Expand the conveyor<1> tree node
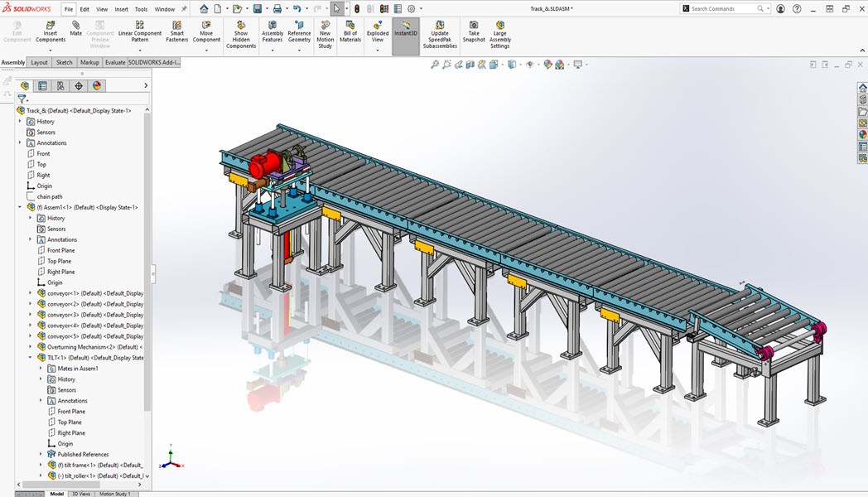868x497 pixels. click(x=31, y=292)
